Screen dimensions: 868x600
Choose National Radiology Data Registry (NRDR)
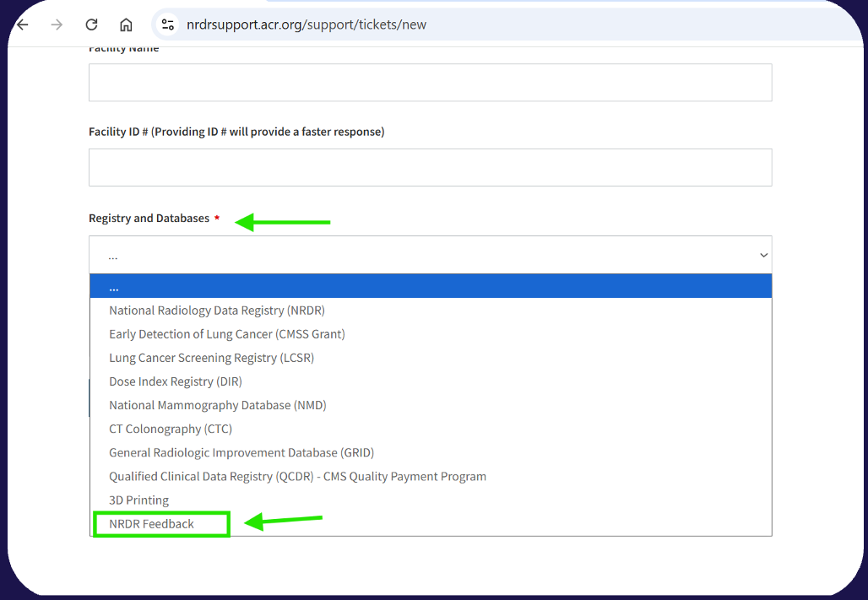click(431, 310)
